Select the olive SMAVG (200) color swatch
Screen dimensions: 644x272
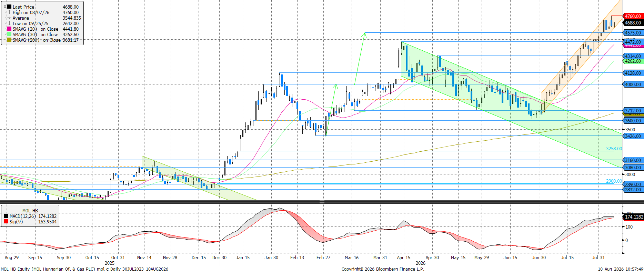tap(9, 40)
